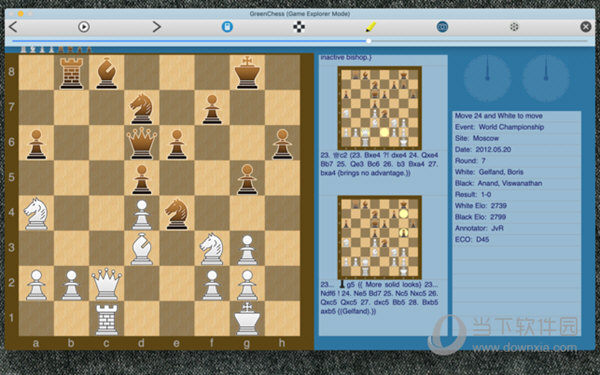Click the unplayed part of the move slider
600x375 pixels.
pos(479,41)
